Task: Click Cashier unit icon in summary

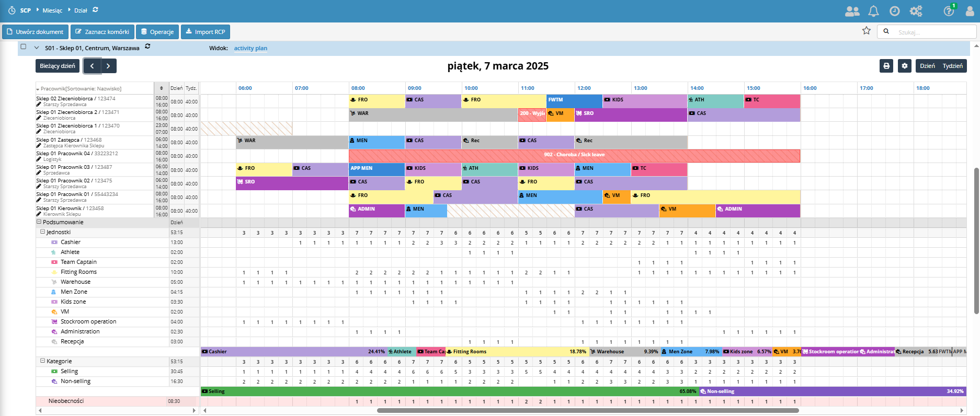Action: tap(54, 242)
